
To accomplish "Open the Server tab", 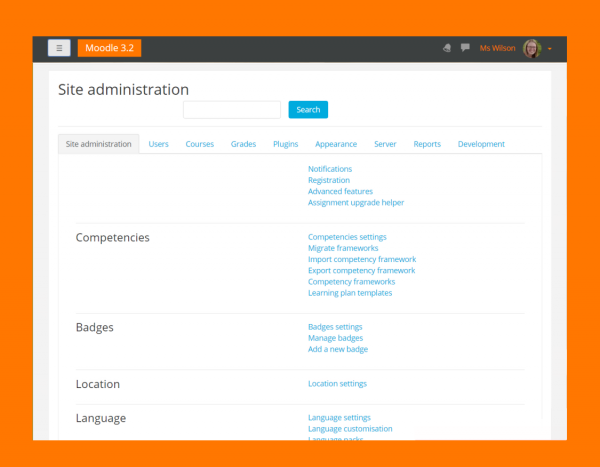I will (x=385, y=144).
